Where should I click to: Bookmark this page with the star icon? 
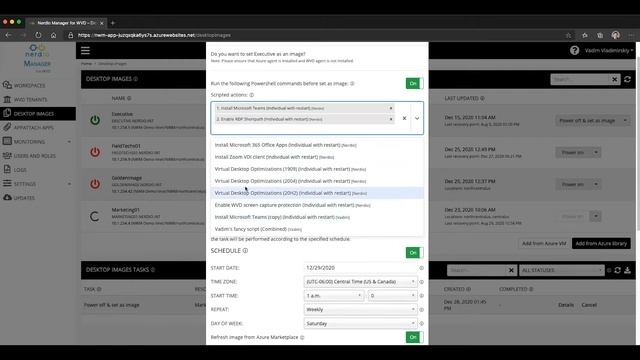568,36
